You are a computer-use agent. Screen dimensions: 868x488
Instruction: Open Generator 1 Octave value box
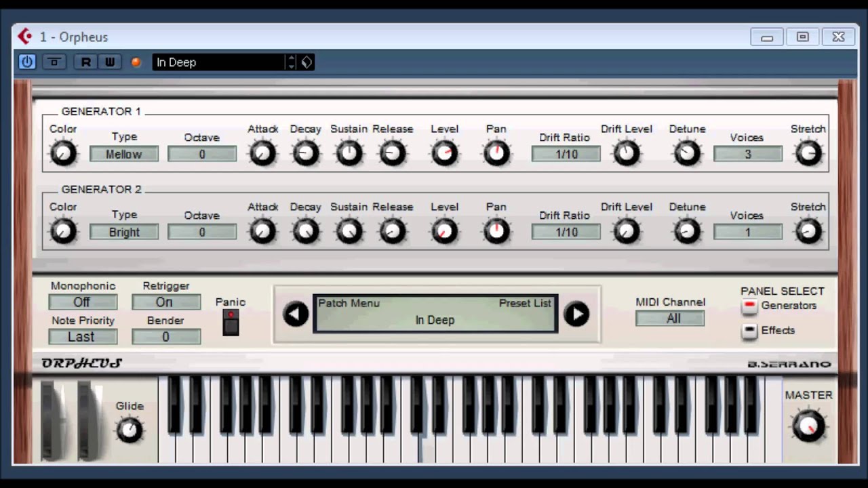[202, 155]
